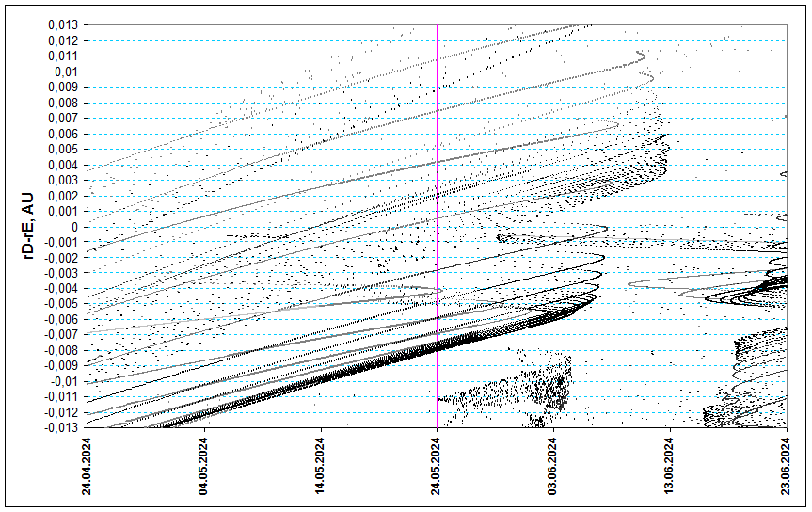Select the -0,005 y-axis label

62,304
